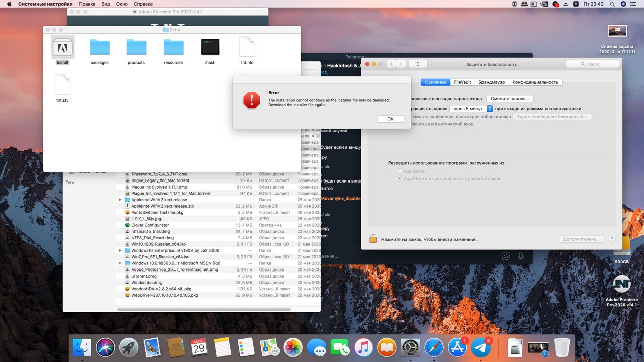Open the require password delay dropdown

pos(471,108)
